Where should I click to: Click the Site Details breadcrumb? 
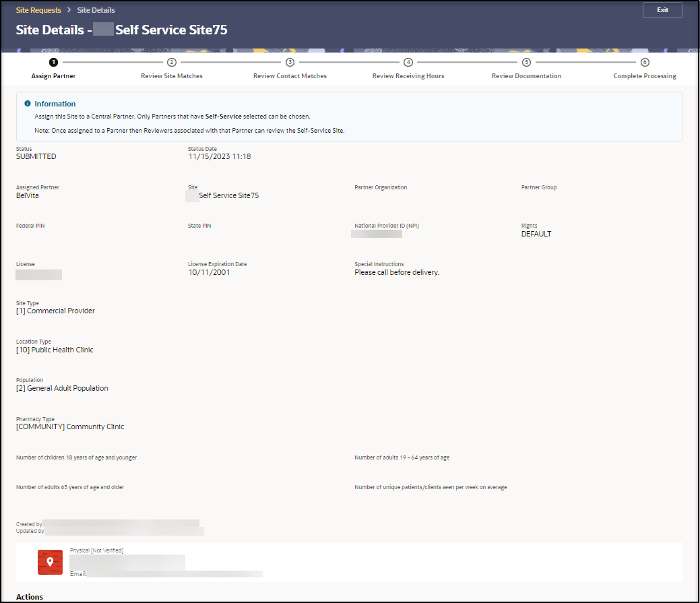[x=96, y=10]
